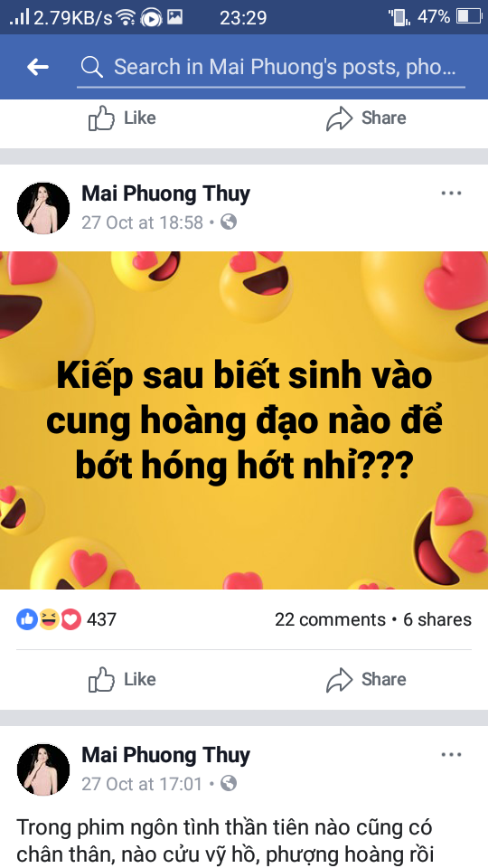View the 6 shares
488x868 pixels.
(x=437, y=619)
